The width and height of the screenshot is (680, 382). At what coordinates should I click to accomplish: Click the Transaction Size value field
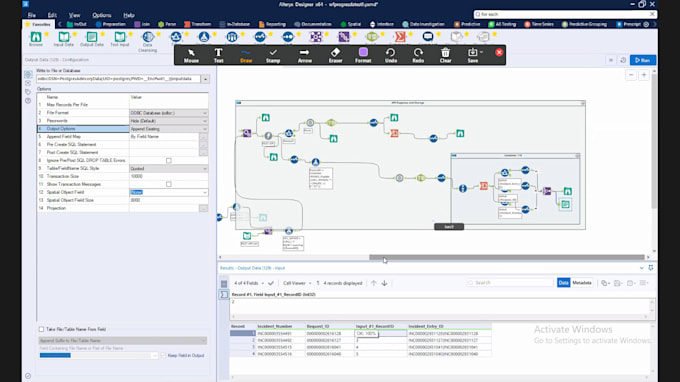point(168,176)
